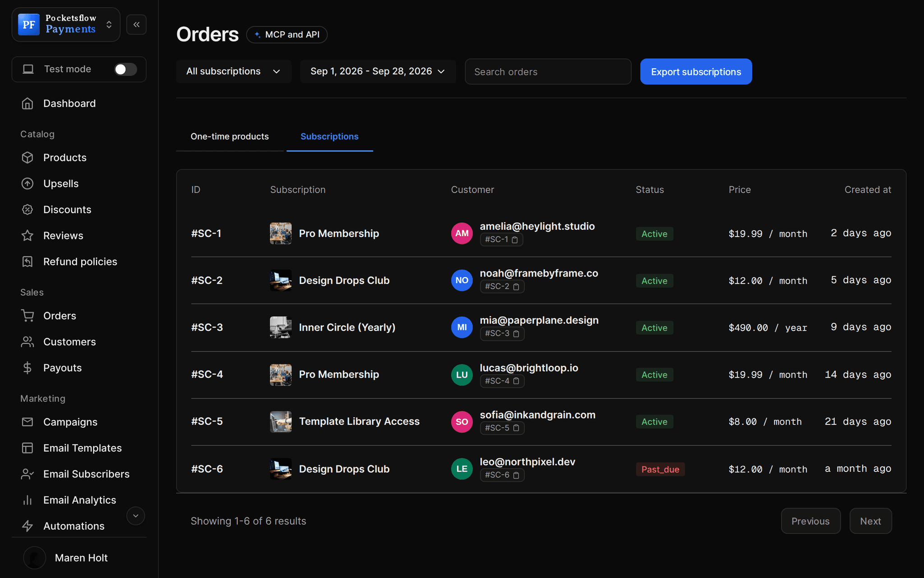
Task: Click the Products cube icon
Action: click(28, 158)
